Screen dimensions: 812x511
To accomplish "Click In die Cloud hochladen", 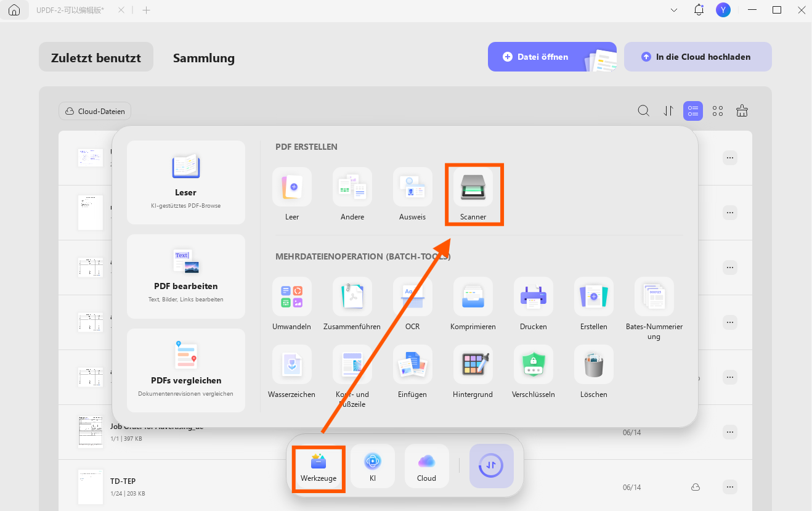I will pyautogui.click(x=698, y=57).
